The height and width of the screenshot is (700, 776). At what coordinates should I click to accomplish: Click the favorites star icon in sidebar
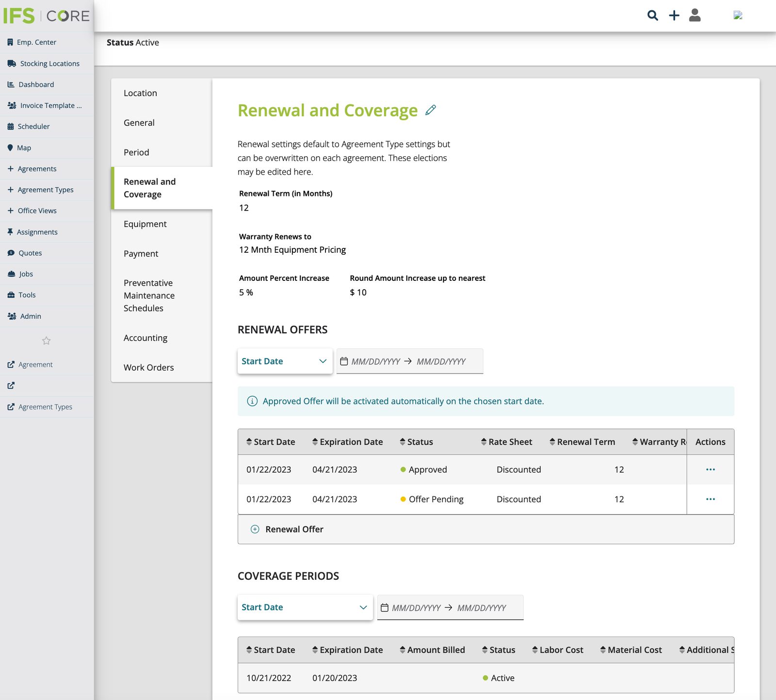point(47,341)
